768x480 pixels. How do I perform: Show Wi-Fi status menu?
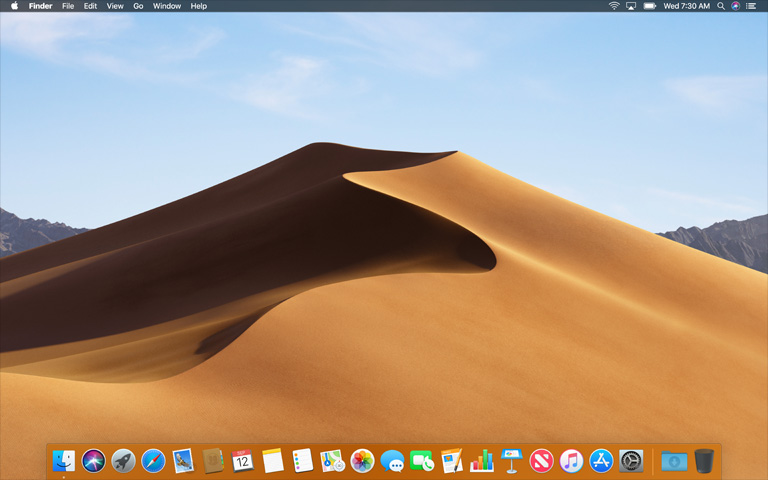(x=614, y=6)
